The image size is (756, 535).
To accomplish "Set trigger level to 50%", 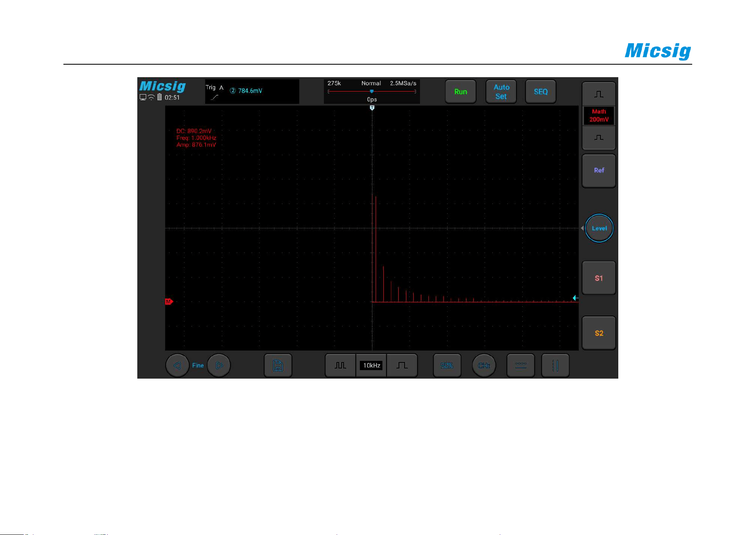I will (x=447, y=366).
